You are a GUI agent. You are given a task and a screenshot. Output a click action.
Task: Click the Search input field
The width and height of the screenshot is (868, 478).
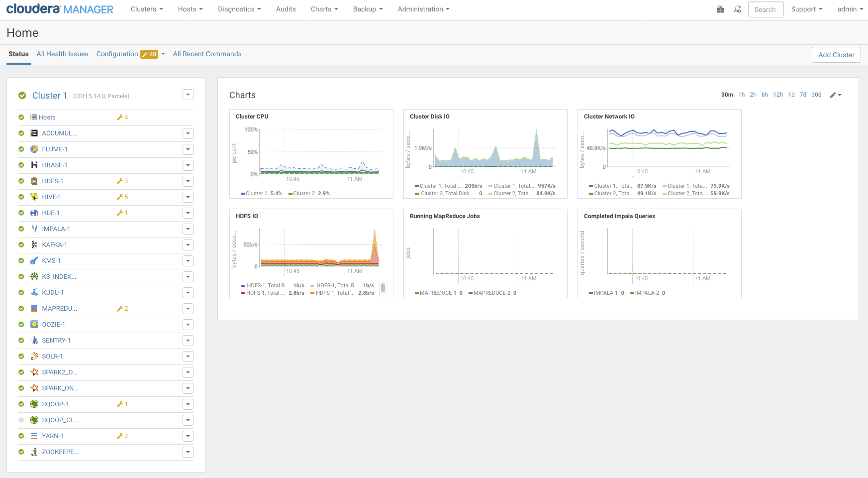point(765,9)
